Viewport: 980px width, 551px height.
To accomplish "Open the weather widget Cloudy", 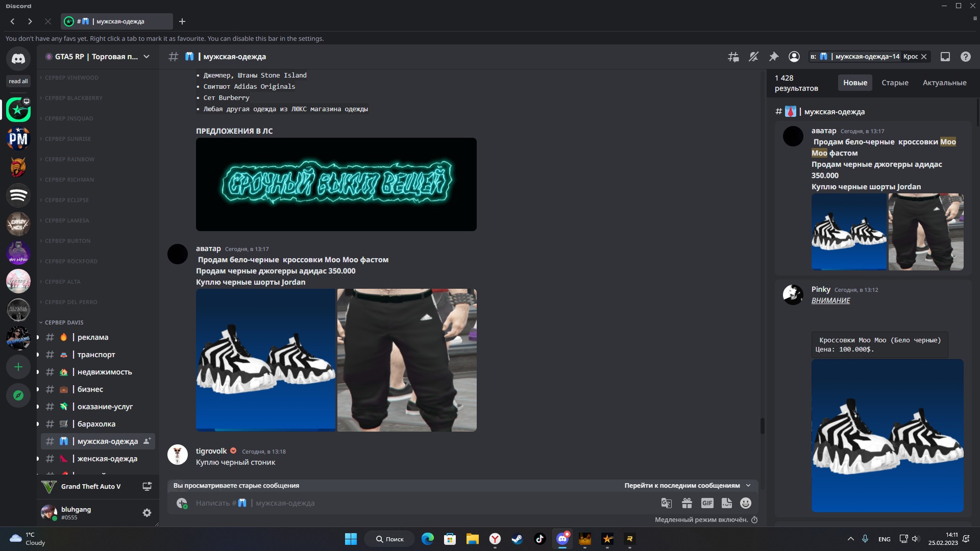I will tap(28, 539).
